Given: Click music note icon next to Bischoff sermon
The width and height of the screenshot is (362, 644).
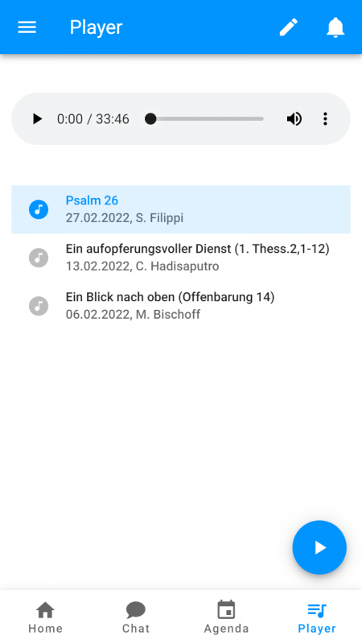Looking at the screenshot, I should [x=39, y=306].
